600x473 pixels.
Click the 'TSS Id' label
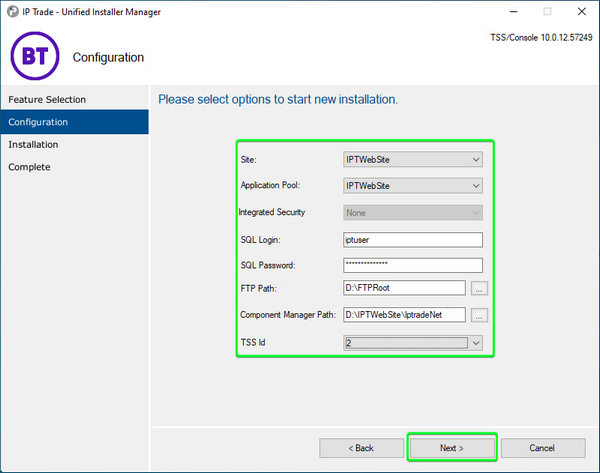pyautogui.click(x=253, y=343)
